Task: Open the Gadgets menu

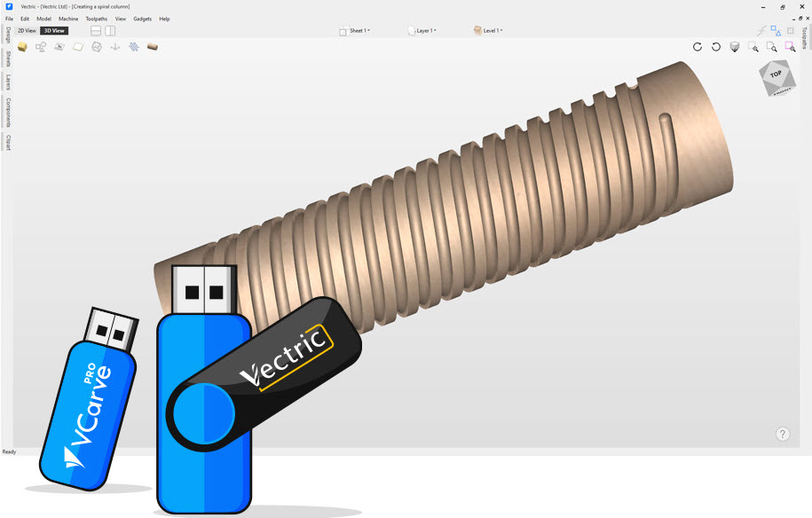Action: (x=142, y=19)
